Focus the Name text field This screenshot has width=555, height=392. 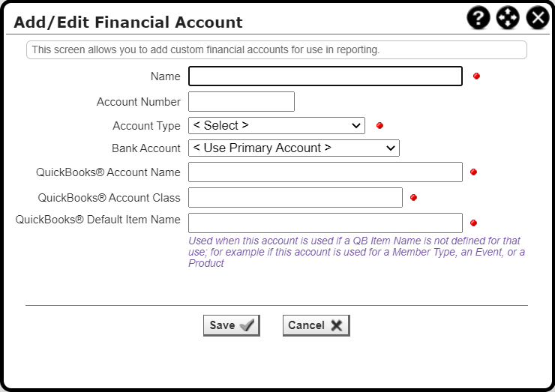coord(325,76)
